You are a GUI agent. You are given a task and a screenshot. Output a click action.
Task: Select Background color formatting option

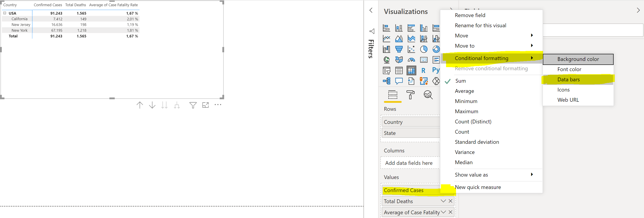pyautogui.click(x=578, y=59)
